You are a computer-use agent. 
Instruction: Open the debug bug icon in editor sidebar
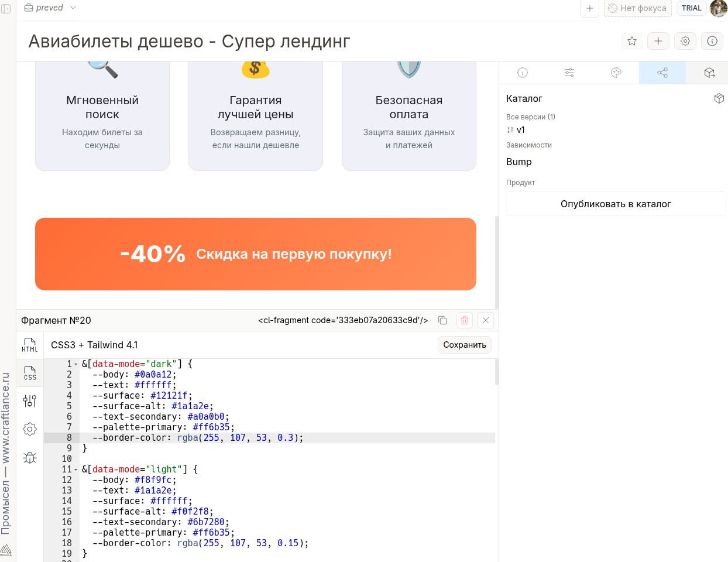pos(30,457)
